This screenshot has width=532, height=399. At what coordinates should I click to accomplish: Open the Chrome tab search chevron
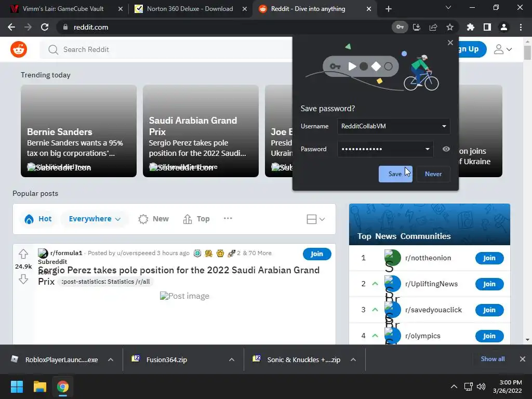448,7
